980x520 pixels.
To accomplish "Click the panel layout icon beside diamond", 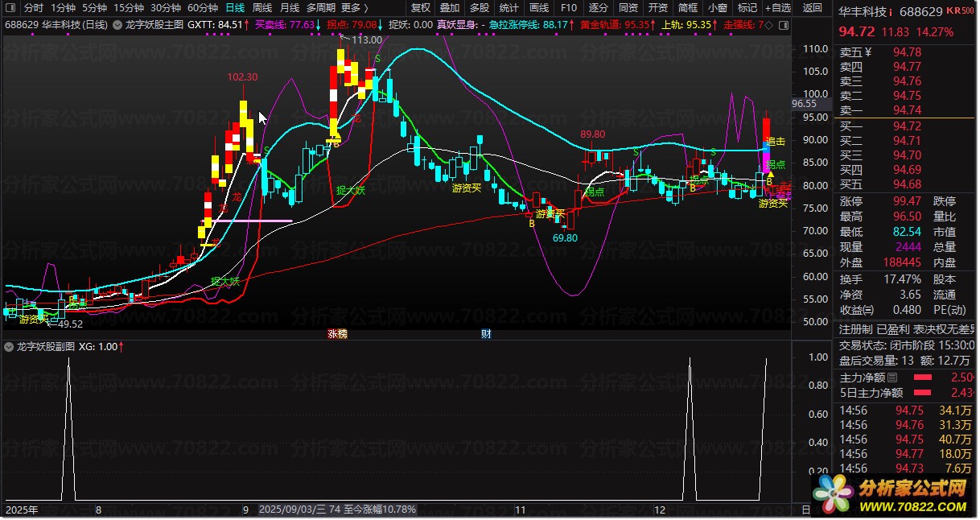I will [x=784, y=25].
